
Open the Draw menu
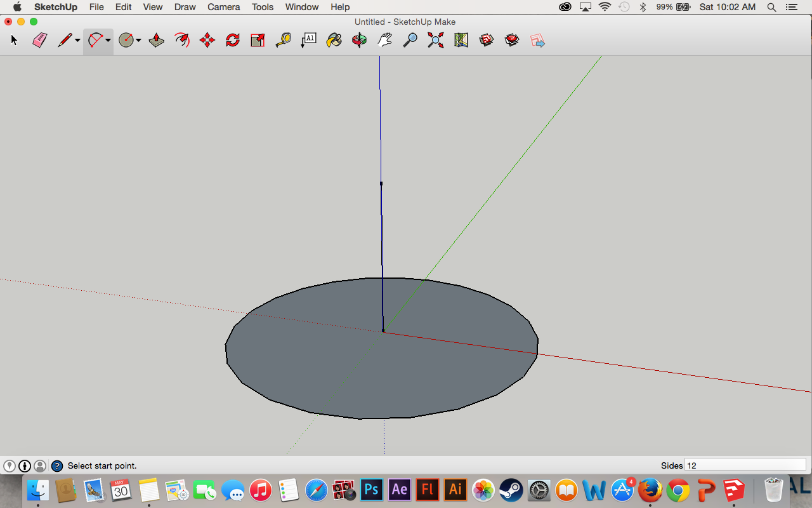(185, 7)
